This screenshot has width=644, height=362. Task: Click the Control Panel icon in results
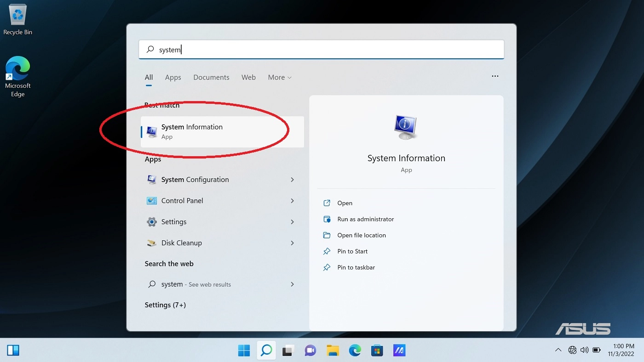pos(152,201)
